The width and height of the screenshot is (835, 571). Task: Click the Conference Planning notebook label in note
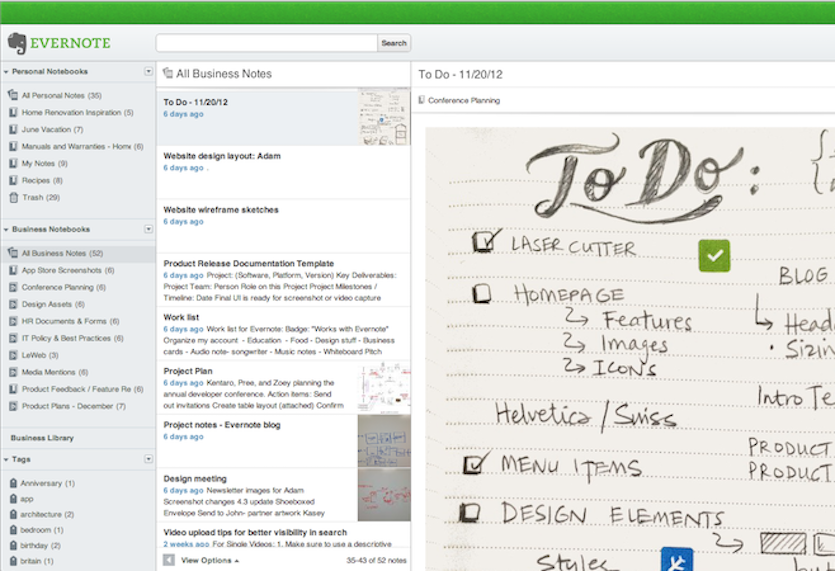[x=464, y=100]
